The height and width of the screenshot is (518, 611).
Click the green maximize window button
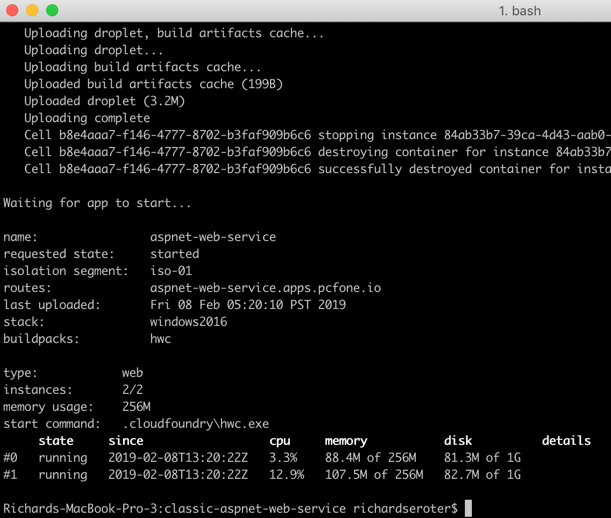(52, 10)
